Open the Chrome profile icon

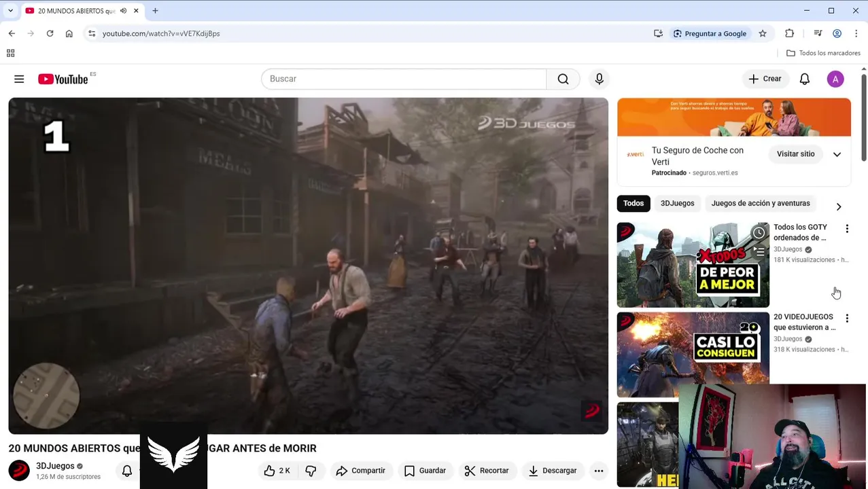coord(837,33)
